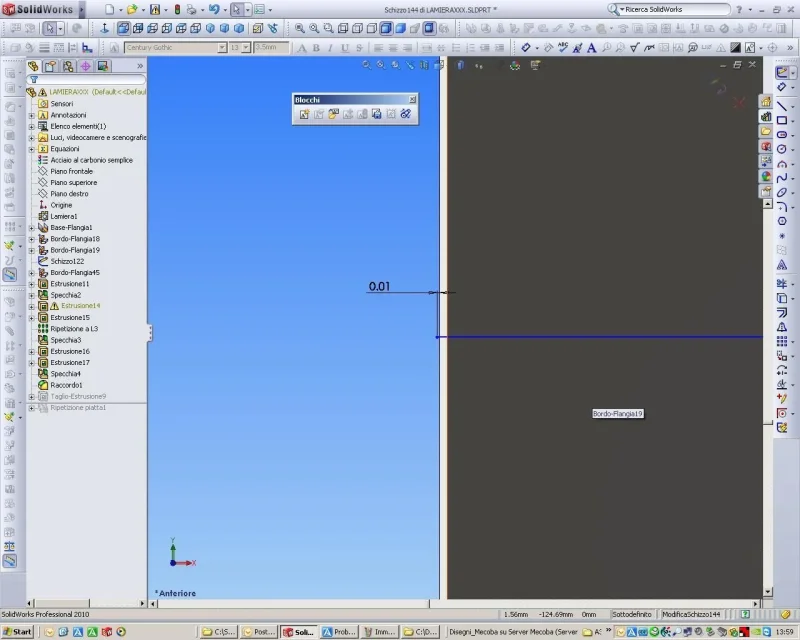Click the Spell Checker ABC icon

(x=563, y=47)
